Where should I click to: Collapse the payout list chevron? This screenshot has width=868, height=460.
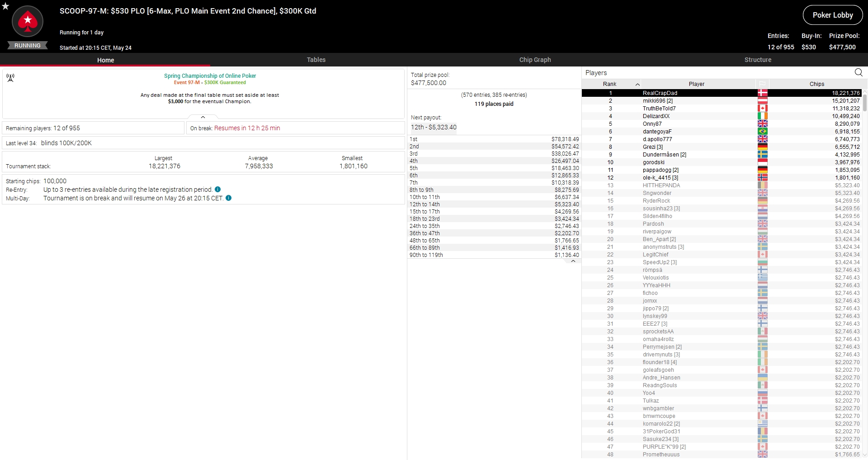[x=573, y=261]
